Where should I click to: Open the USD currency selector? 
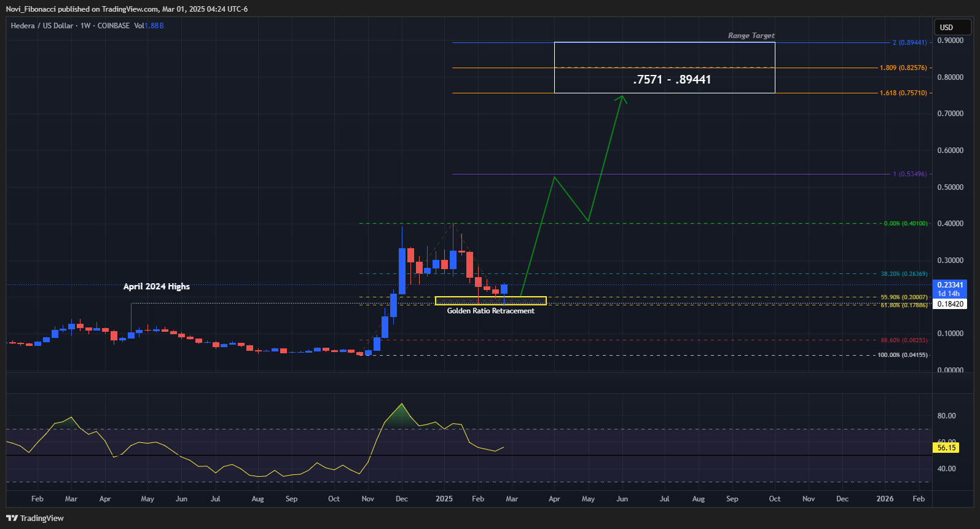point(953,27)
